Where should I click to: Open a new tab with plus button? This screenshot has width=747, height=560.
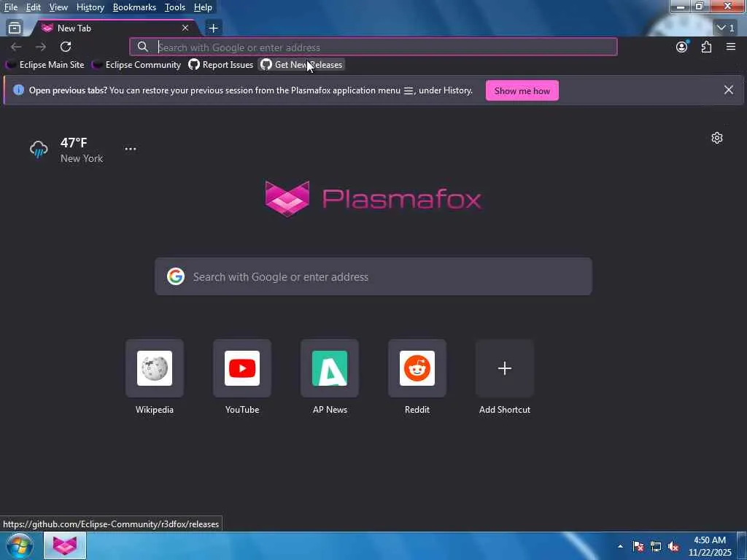pos(214,28)
